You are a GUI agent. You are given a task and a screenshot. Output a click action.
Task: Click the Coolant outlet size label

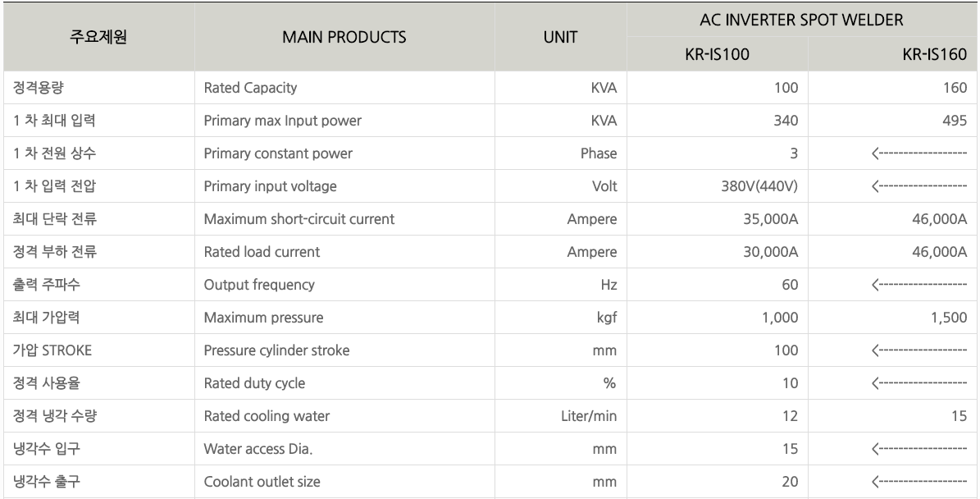262,482
